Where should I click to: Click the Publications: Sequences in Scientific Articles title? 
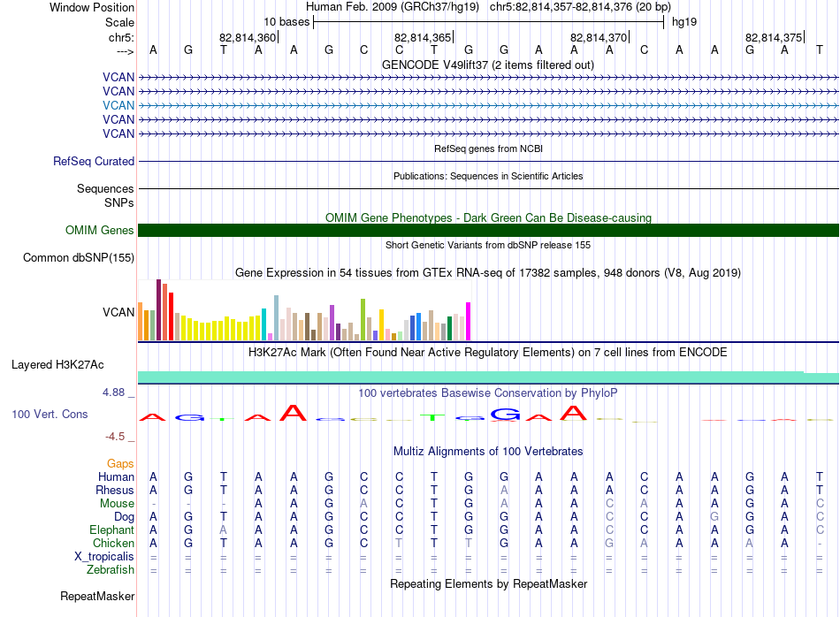(488, 176)
